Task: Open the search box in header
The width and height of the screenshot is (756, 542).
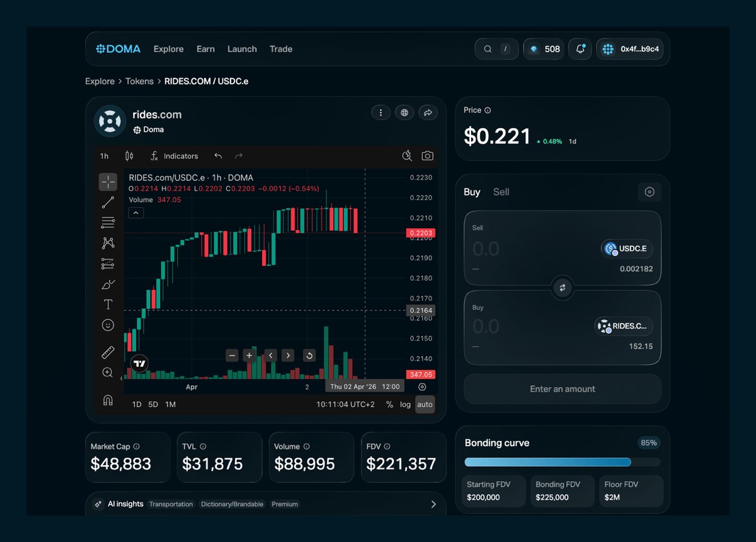Action: 496,49
